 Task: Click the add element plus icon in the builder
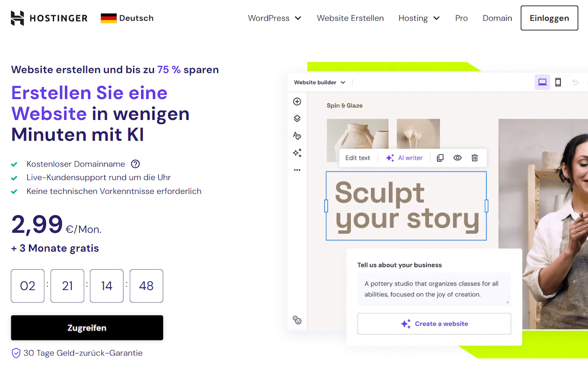pos(297,102)
